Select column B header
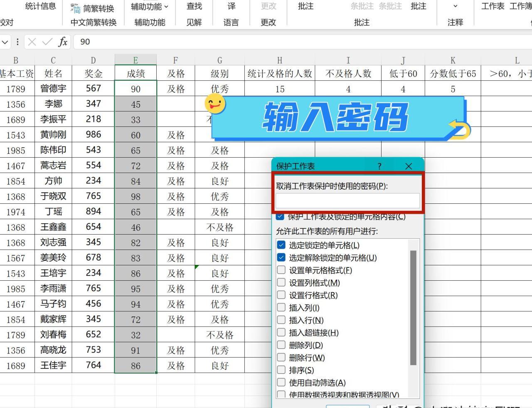532x408 pixels. [16, 60]
